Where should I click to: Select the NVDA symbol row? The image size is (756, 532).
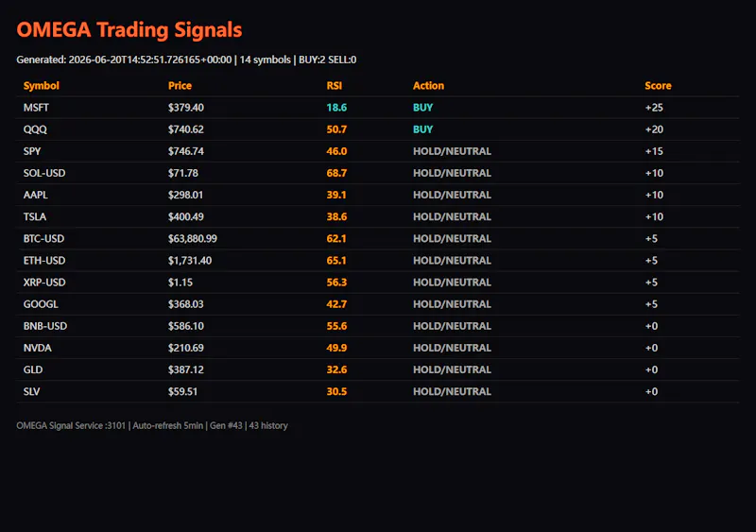377,348
